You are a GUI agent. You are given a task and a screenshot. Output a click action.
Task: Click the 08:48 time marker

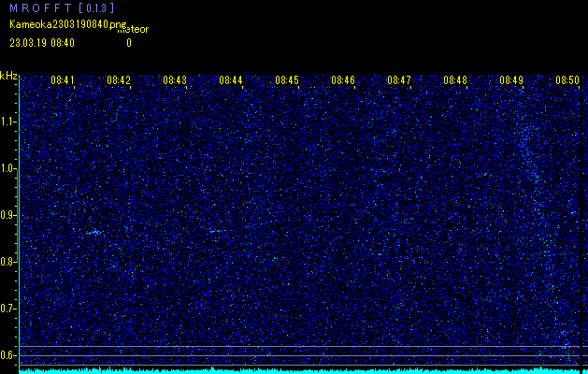455,79
